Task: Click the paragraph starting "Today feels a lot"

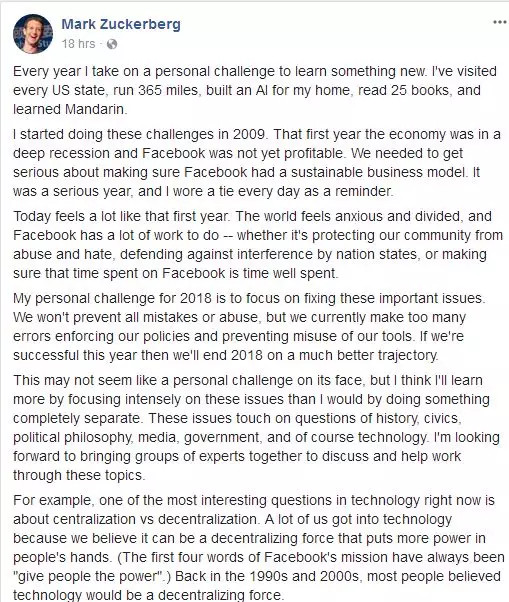Action: click(x=258, y=245)
